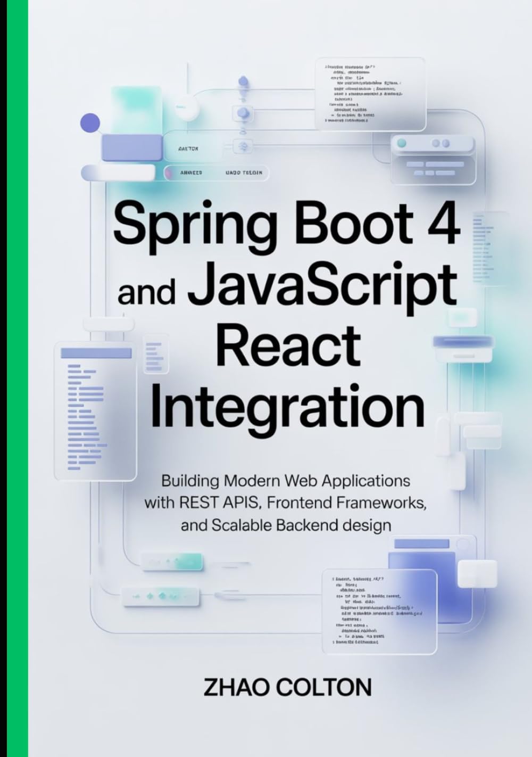Click the subtitle line "and Scalable Backend design"
This screenshot has width=532, height=757.
point(286,525)
